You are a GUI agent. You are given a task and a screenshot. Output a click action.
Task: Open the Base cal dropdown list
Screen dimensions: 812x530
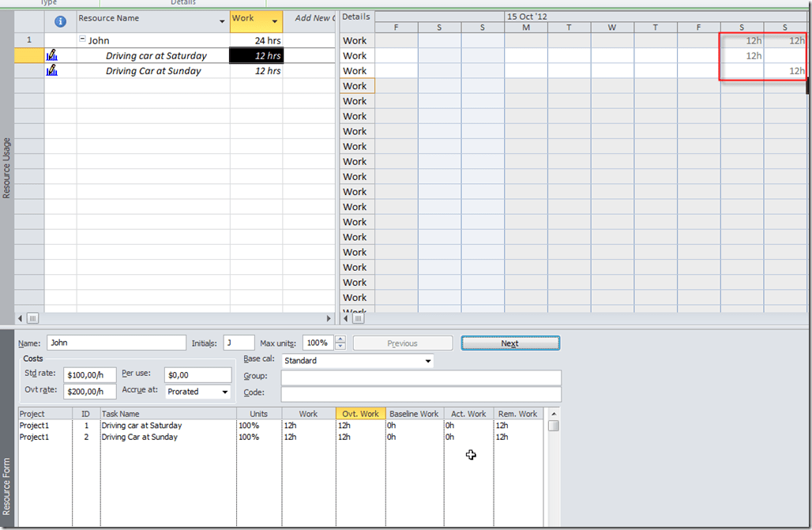coord(428,361)
